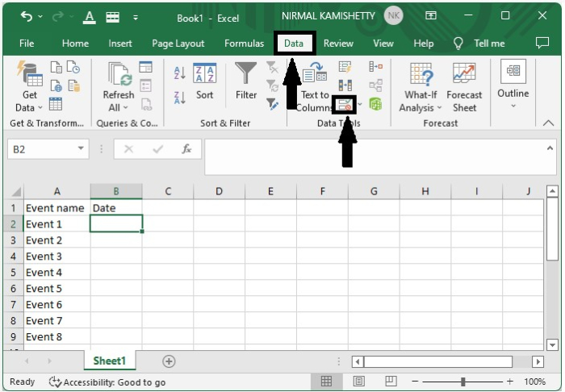565x392 pixels.
Task: Open the Queries & Connections pane icon
Action: [145, 67]
